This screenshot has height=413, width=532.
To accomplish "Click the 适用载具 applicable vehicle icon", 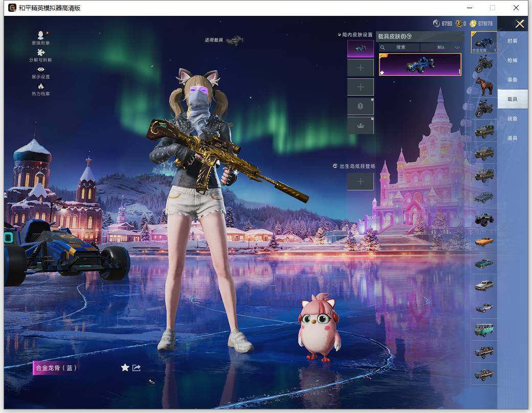I will tap(235, 40).
